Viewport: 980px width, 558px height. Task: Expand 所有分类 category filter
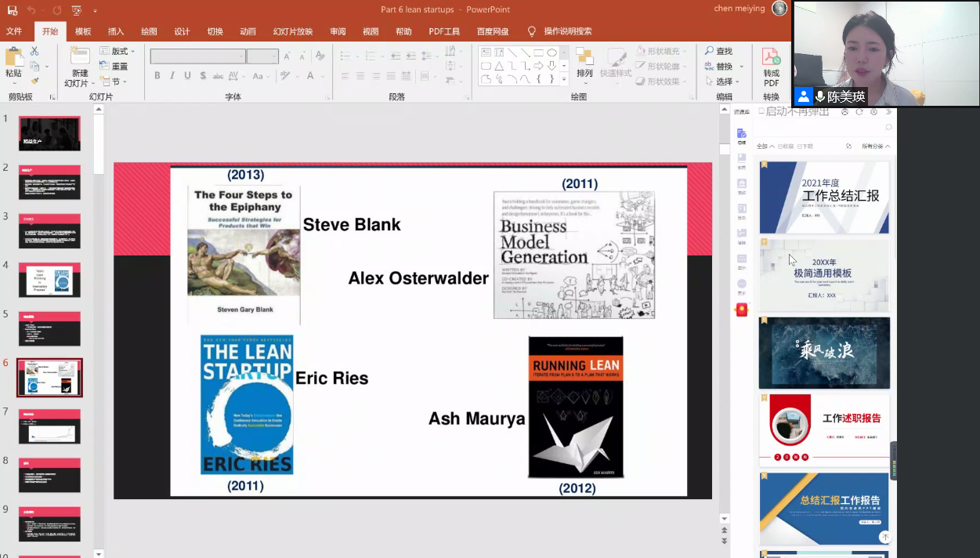pyautogui.click(x=876, y=147)
